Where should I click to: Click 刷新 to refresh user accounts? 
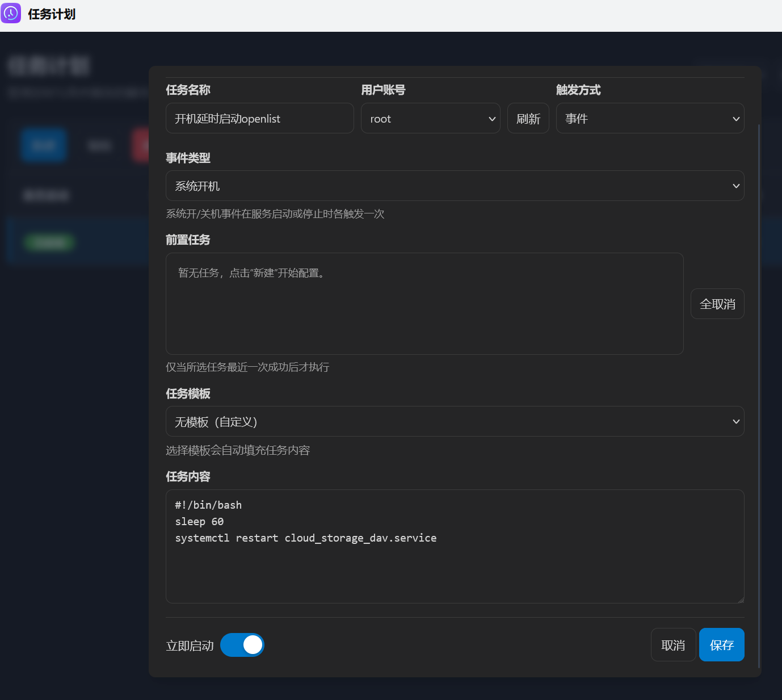(x=528, y=118)
